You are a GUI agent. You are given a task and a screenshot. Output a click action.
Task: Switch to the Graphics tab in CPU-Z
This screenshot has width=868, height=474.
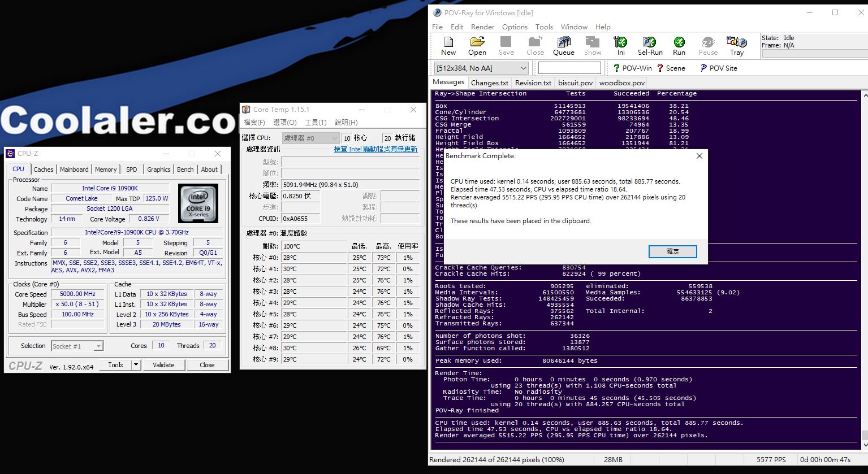pyautogui.click(x=159, y=169)
